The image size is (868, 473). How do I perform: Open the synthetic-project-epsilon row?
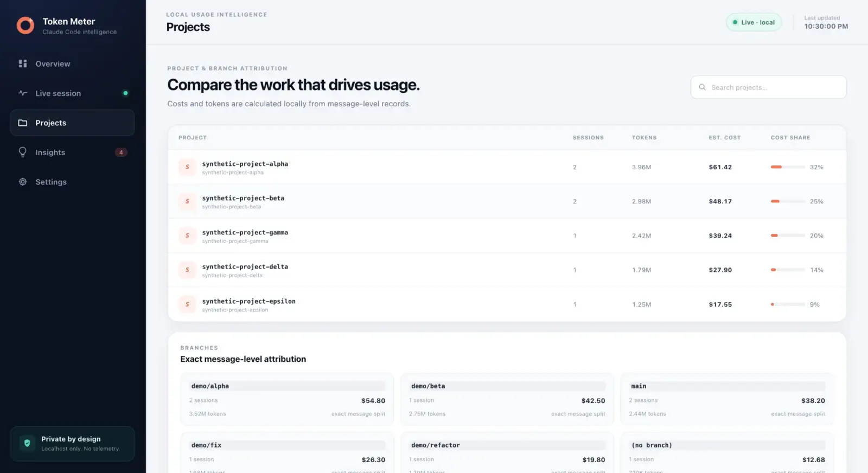coord(507,304)
